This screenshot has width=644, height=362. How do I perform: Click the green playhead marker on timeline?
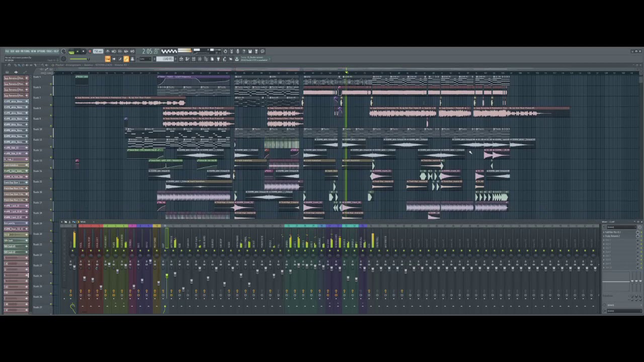[346, 73]
